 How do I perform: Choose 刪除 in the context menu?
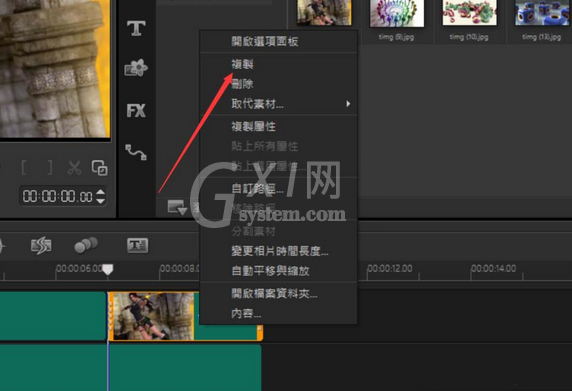tap(278, 84)
